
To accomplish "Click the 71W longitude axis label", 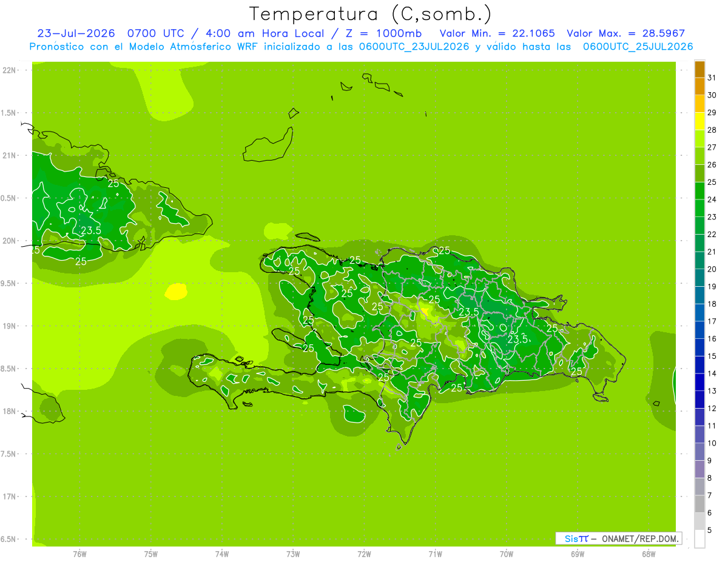I will pyautogui.click(x=435, y=554).
